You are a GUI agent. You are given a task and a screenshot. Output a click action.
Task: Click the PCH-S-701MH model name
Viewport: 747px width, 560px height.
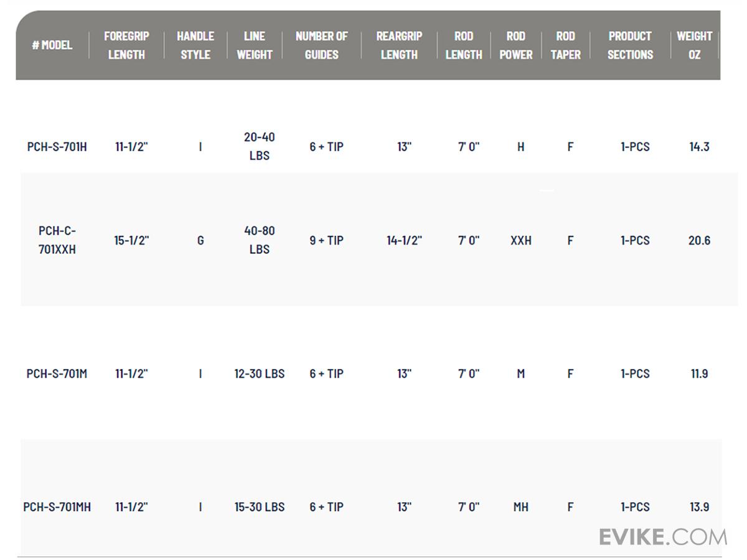point(57,507)
